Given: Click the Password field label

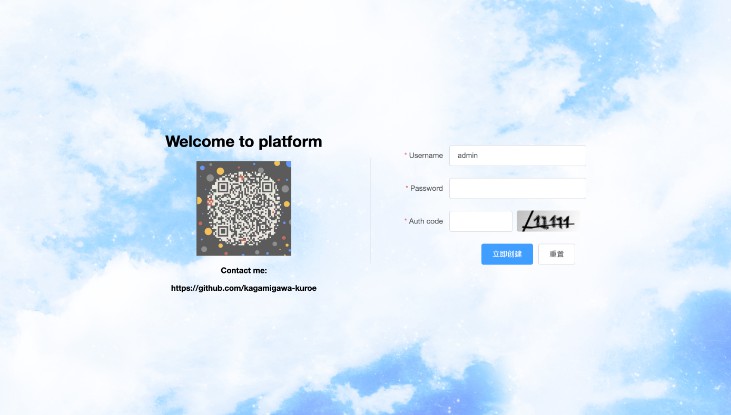Looking at the screenshot, I should (x=427, y=188).
